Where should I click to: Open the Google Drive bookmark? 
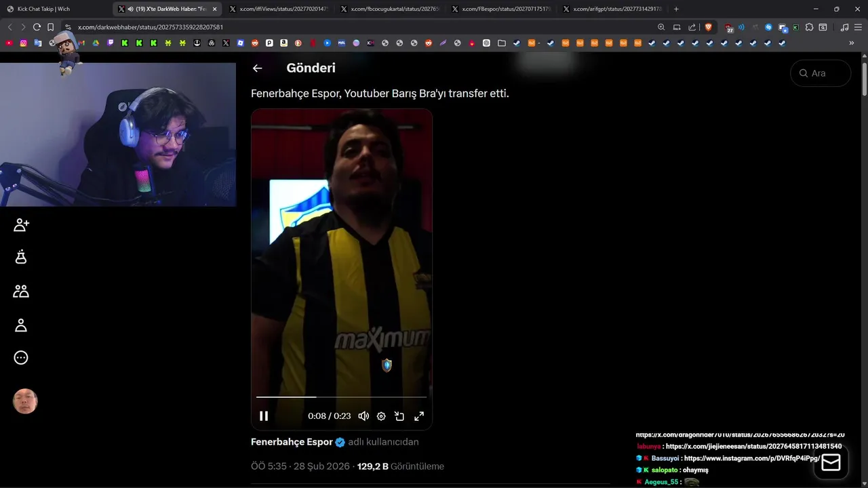pos(96,43)
